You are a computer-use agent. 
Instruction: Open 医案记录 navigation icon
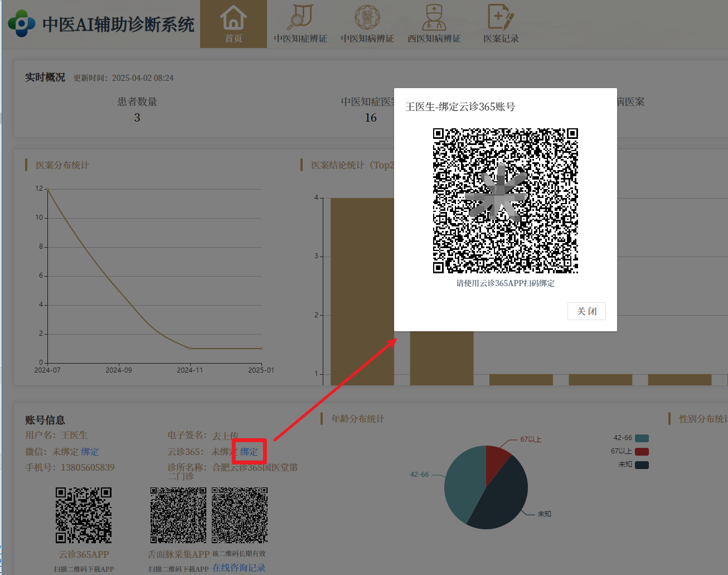501,24
